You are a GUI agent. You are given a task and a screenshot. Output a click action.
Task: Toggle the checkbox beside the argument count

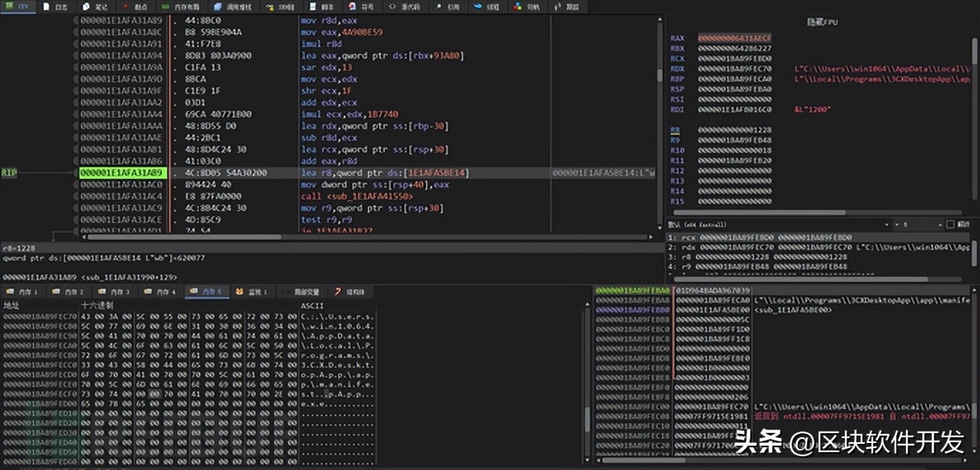pos(950,224)
